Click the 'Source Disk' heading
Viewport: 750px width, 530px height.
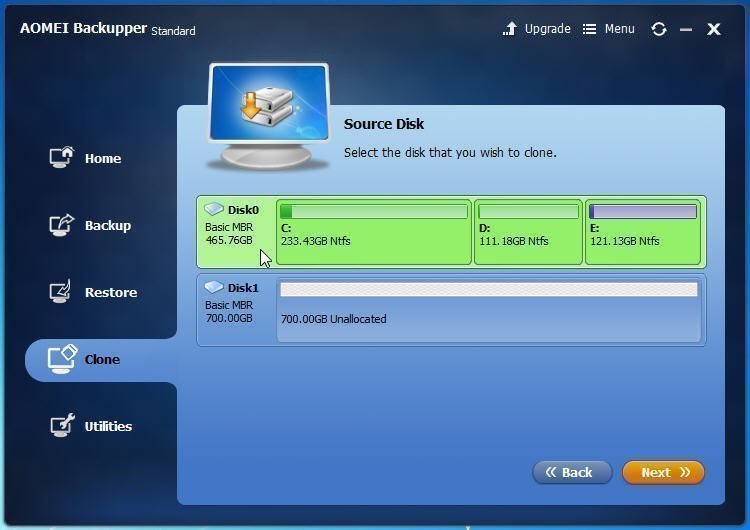384,124
